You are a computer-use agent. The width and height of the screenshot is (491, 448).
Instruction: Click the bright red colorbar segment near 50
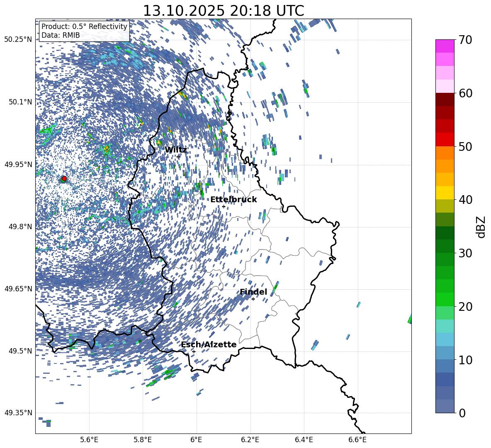pyautogui.click(x=445, y=140)
